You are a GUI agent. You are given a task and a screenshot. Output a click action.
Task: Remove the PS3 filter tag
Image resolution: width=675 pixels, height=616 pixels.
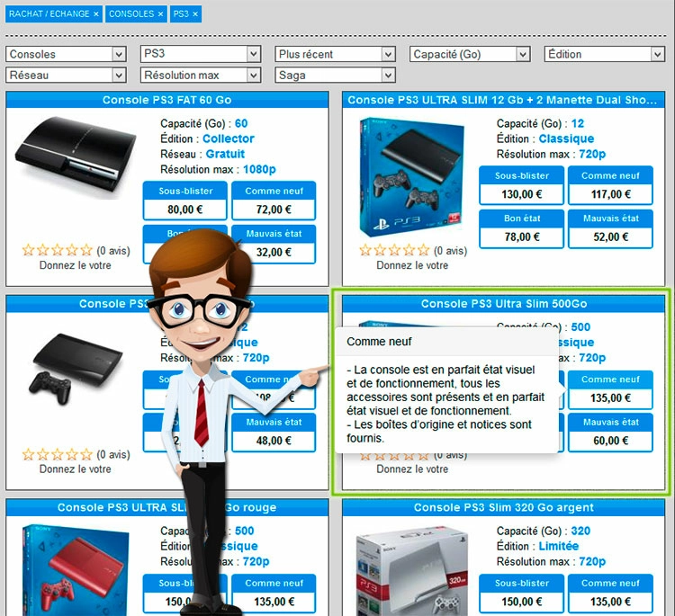tap(195, 14)
